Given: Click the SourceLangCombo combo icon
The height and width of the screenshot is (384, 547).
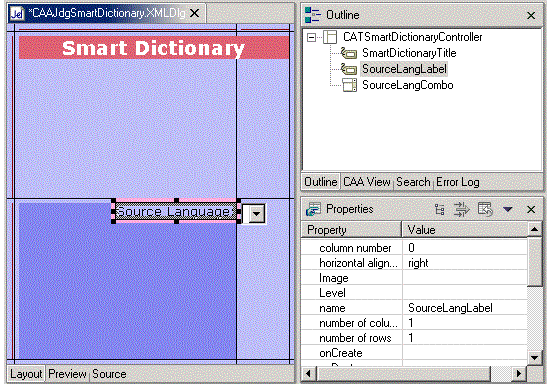Looking at the screenshot, I should [349, 85].
